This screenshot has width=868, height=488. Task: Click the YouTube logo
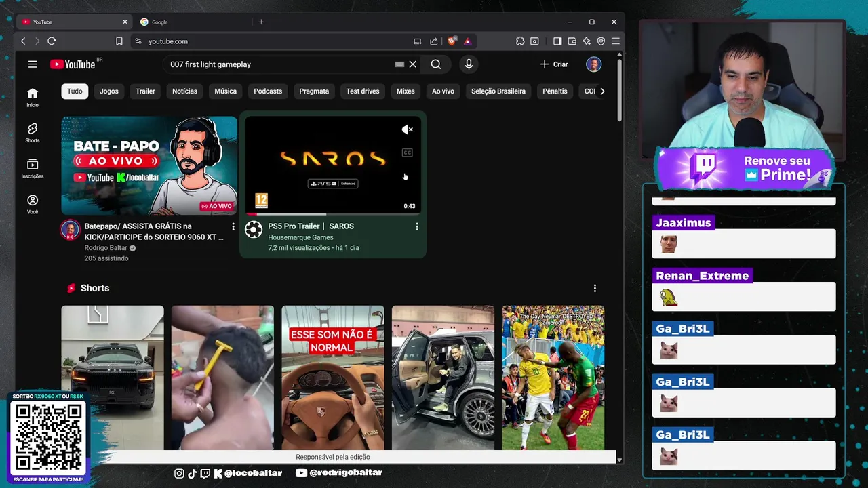(x=72, y=64)
